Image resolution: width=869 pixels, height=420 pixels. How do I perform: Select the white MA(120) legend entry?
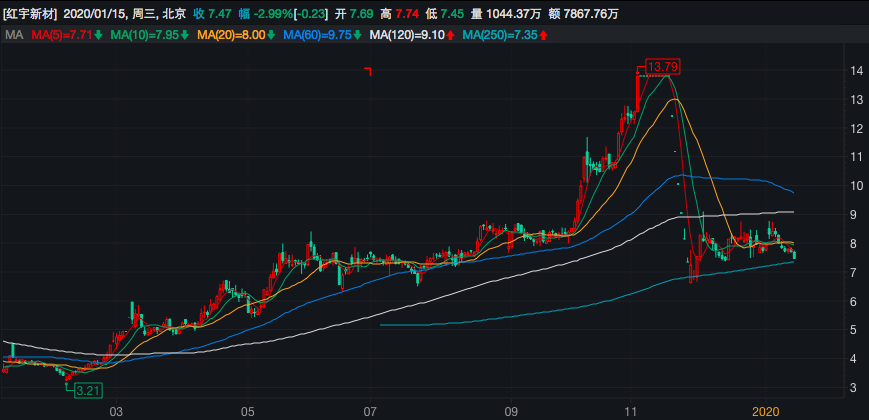[406, 36]
